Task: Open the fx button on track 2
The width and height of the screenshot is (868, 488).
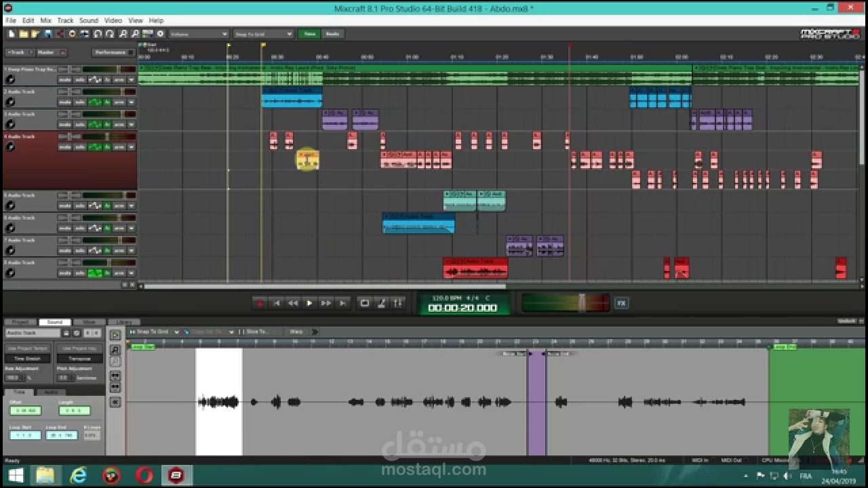Action: click(x=106, y=102)
